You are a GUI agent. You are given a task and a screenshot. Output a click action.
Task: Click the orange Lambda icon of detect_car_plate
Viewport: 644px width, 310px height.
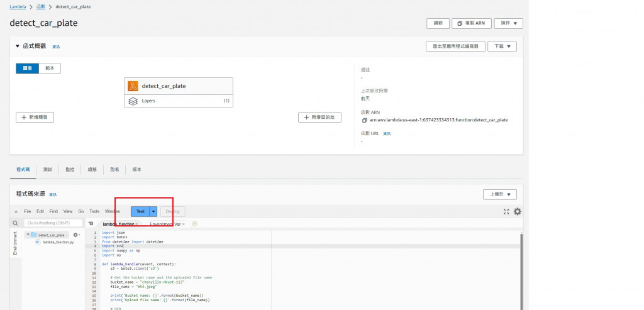133,86
